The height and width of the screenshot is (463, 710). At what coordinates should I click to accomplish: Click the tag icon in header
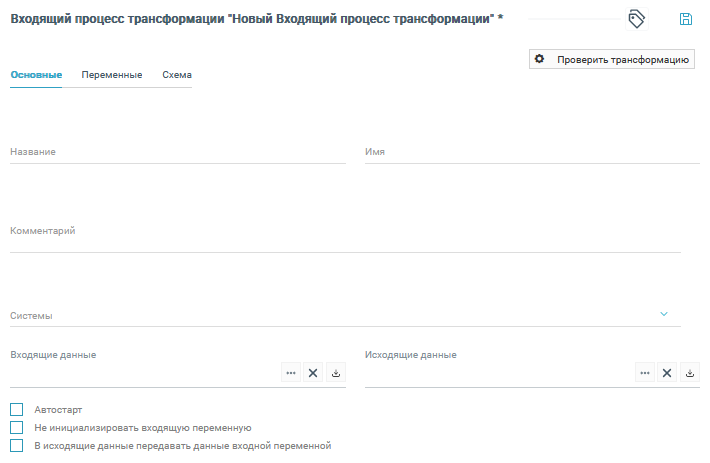636,19
